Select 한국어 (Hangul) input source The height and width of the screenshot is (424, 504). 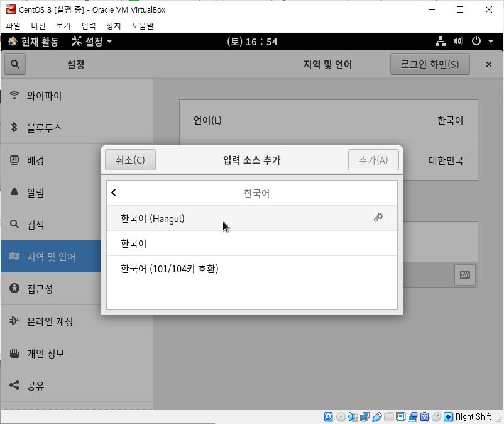tap(251, 218)
